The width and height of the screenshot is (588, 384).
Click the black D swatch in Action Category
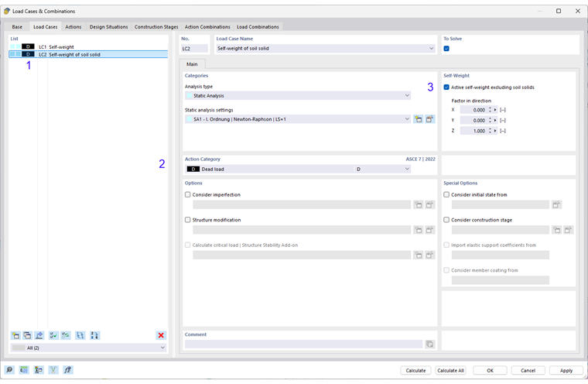193,170
